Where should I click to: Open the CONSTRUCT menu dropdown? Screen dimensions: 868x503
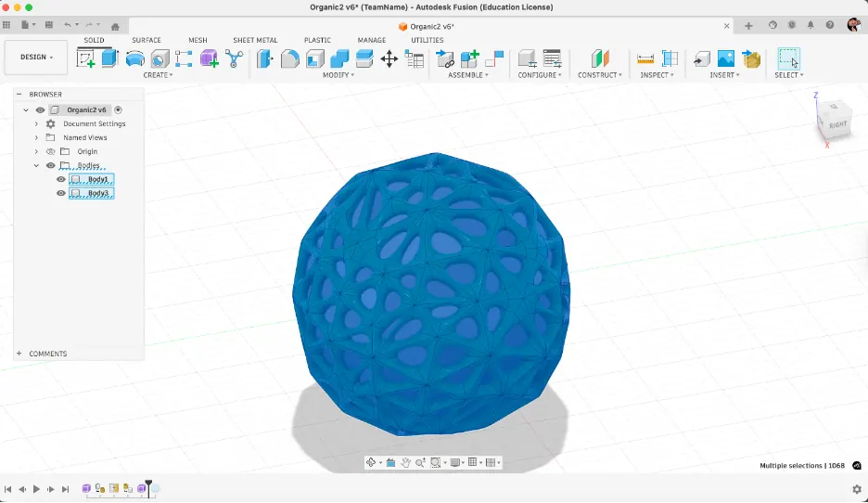point(599,75)
